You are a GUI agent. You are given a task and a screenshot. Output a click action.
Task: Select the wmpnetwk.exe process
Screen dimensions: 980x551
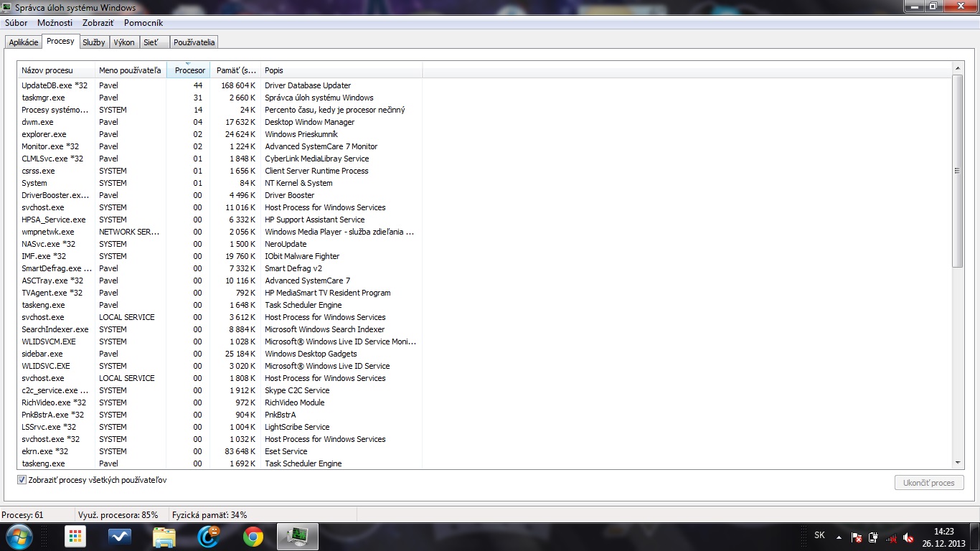point(220,232)
